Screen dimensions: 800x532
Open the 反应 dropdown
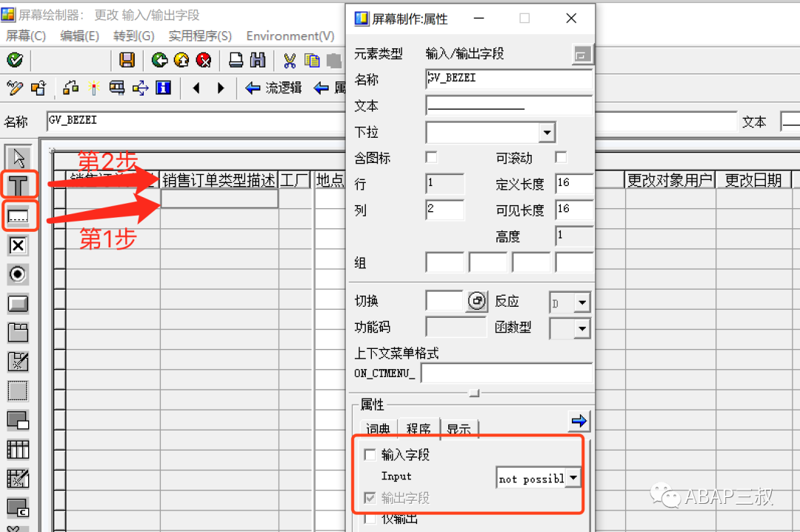tap(582, 303)
